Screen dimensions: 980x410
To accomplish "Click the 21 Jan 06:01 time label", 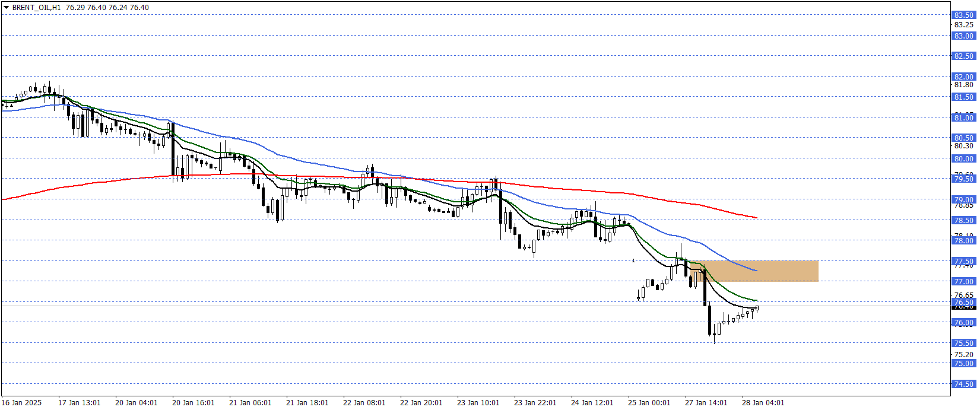I will (250, 402).
